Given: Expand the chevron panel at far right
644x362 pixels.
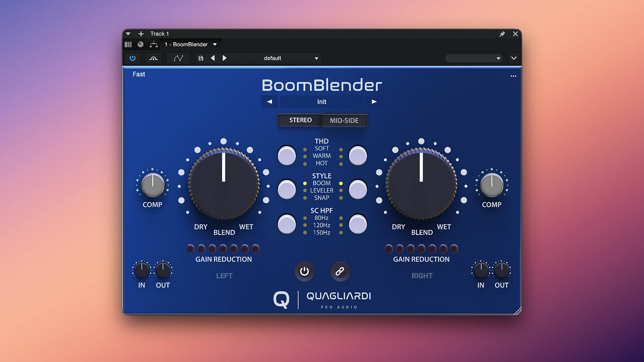Looking at the screenshot, I should coord(514,58).
